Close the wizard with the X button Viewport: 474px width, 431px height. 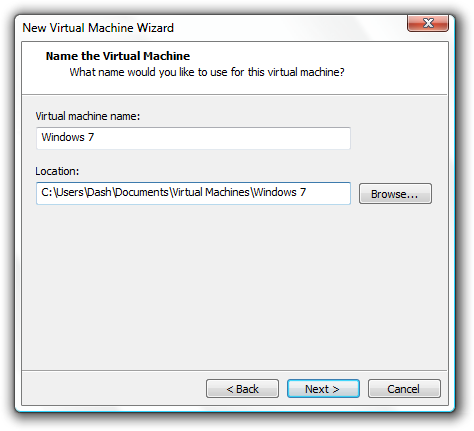tap(428, 23)
